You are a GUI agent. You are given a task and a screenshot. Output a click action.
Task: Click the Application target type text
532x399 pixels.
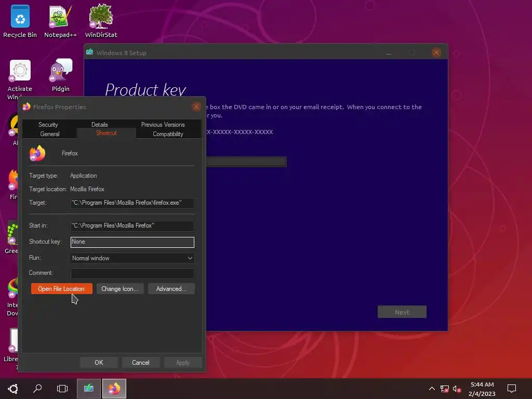pos(84,176)
